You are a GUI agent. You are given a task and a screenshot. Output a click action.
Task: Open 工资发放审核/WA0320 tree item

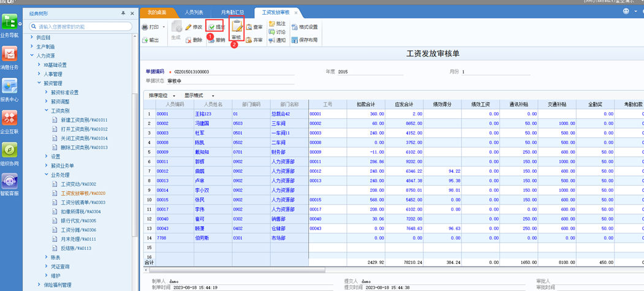click(83, 194)
